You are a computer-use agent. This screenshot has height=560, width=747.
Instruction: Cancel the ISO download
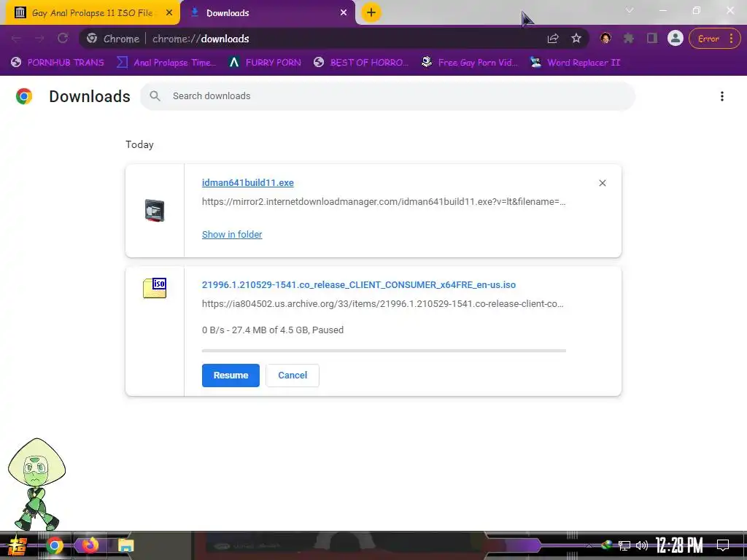pyautogui.click(x=293, y=376)
